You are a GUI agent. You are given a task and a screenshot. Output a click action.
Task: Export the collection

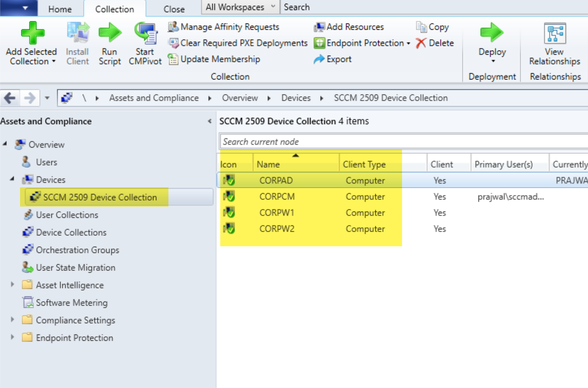(x=333, y=59)
